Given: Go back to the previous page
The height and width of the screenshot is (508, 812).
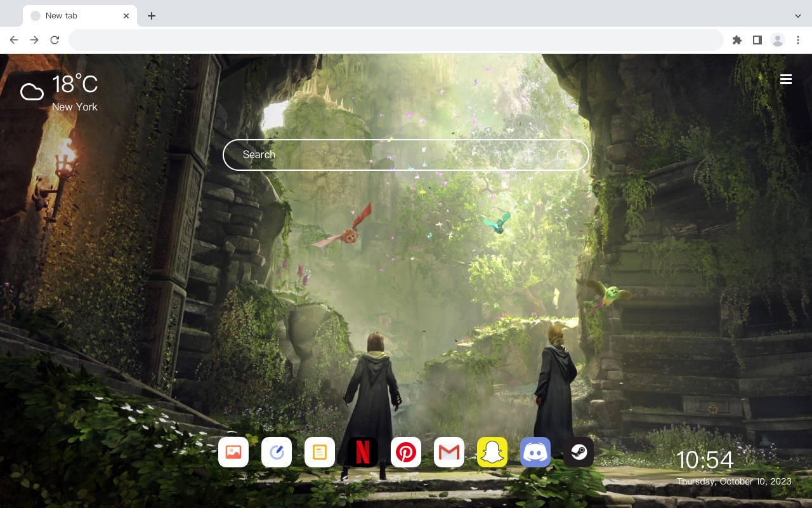Looking at the screenshot, I should [x=14, y=40].
